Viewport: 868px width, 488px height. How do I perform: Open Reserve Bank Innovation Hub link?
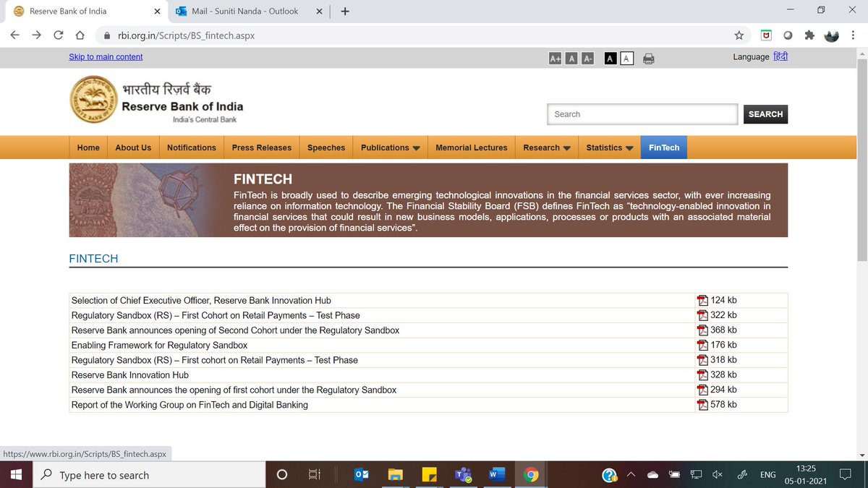(x=129, y=375)
